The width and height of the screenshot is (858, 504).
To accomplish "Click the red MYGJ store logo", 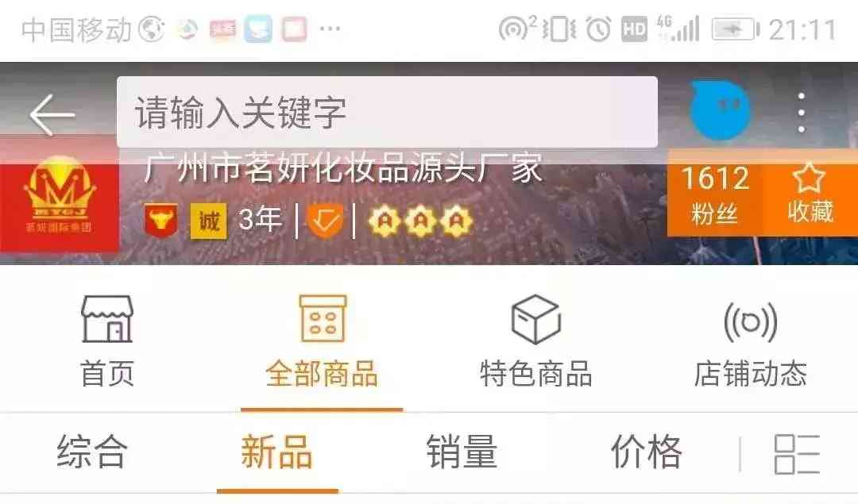I will (x=59, y=203).
